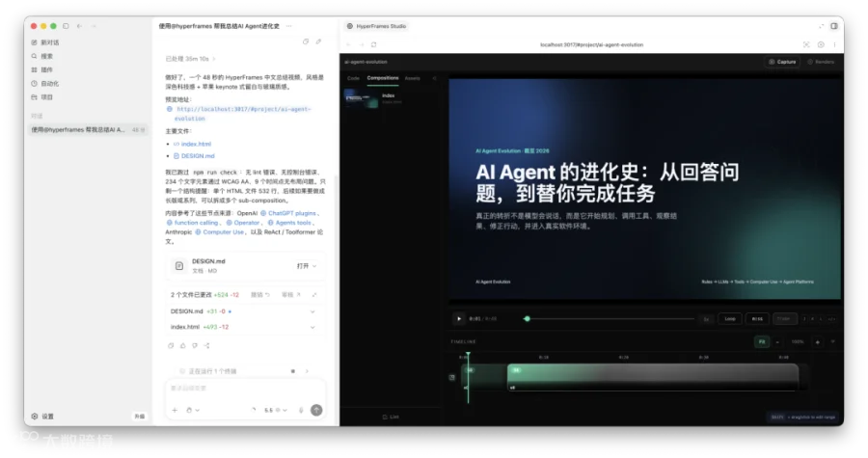
Task: Toggle the Fit timeline zoom button
Action: pyautogui.click(x=762, y=342)
